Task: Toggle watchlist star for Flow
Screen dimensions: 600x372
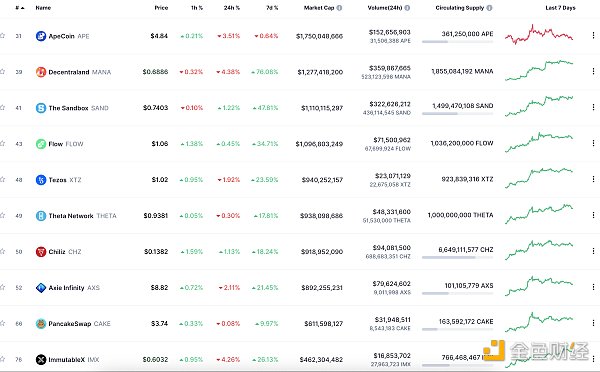Action: [2, 144]
